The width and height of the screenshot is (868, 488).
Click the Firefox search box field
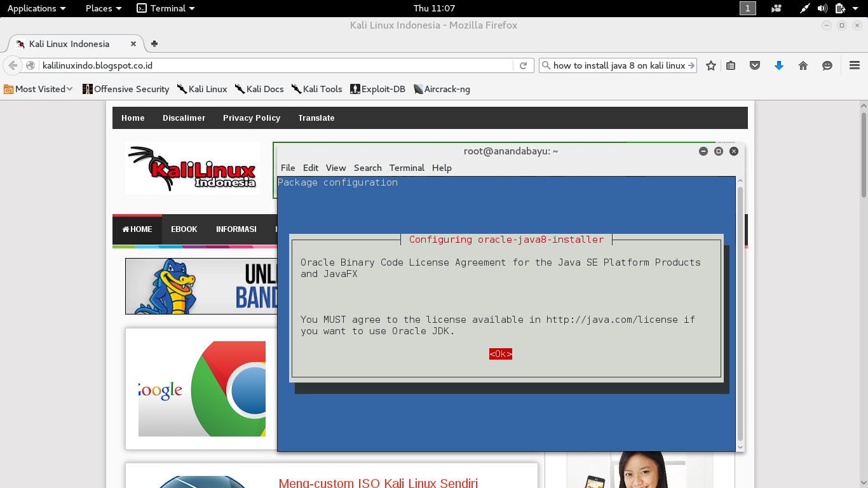(619, 65)
